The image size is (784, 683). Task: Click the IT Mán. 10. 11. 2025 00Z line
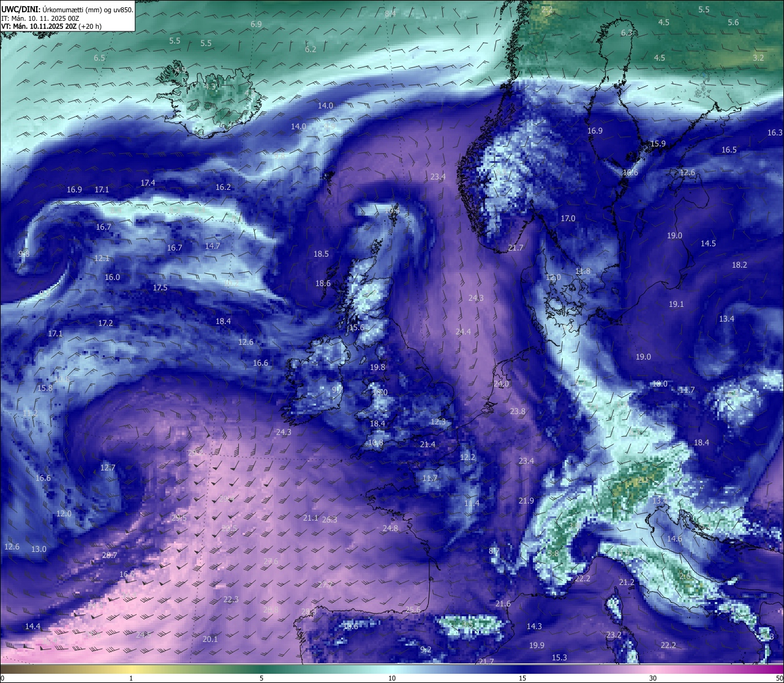click(40, 18)
